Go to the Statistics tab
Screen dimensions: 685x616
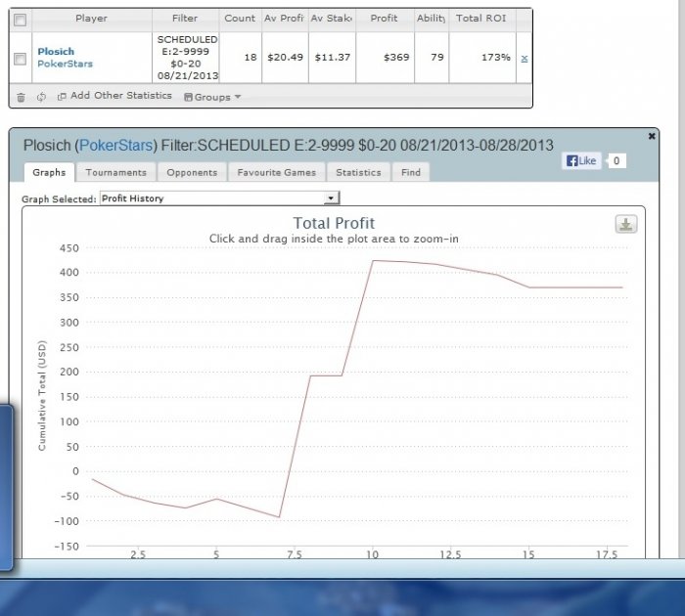pyautogui.click(x=358, y=172)
